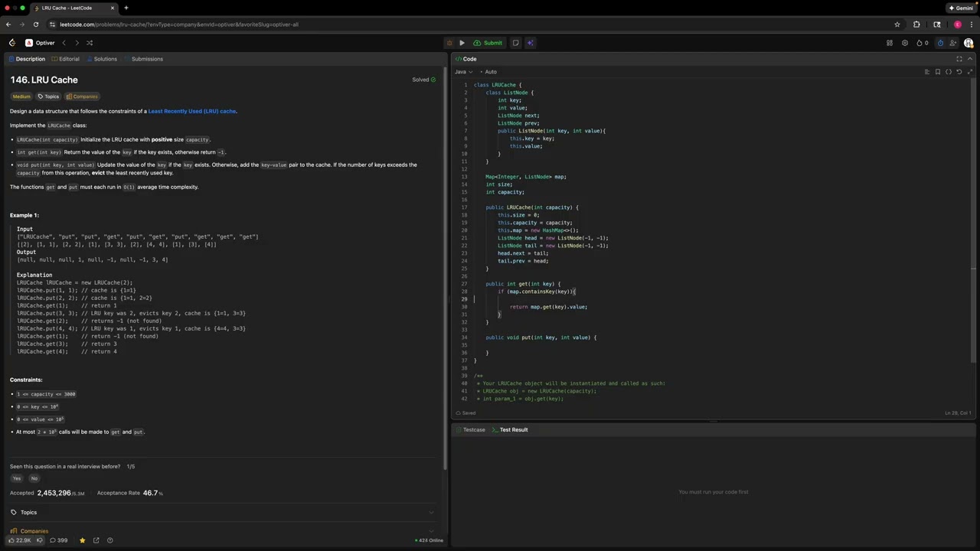Click the site info icon in the address bar
The height and width of the screenshot is (551, 980).
tap(52, 24)
